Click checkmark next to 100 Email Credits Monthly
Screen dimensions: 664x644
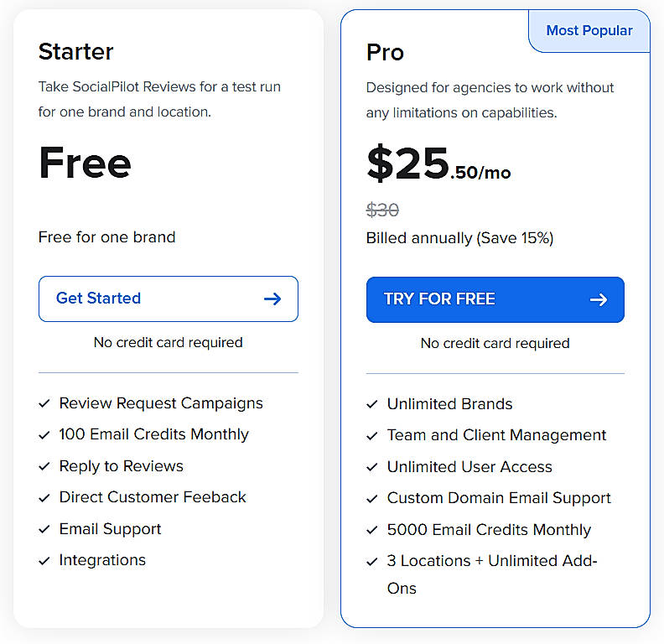[x=44, y=434]
